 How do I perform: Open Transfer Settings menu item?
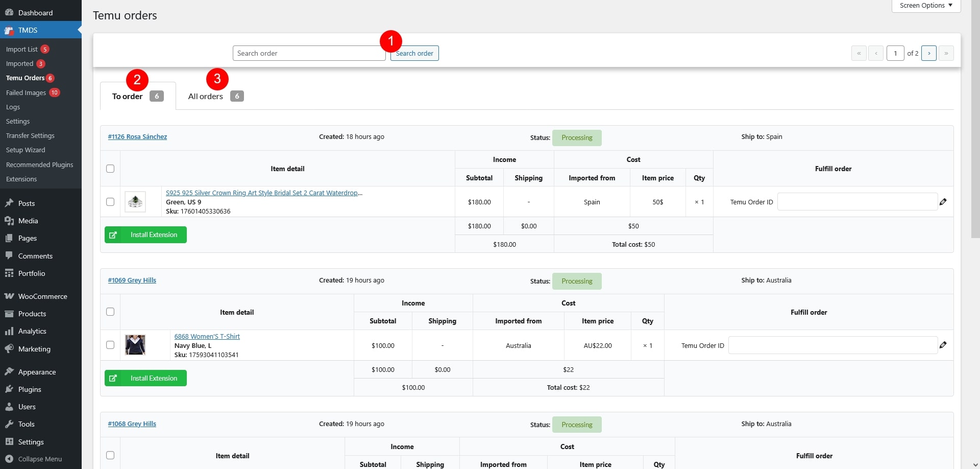point(30,135)
